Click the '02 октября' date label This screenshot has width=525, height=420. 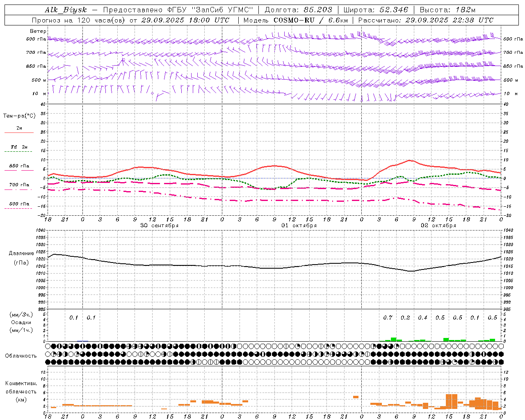[438, 226]
